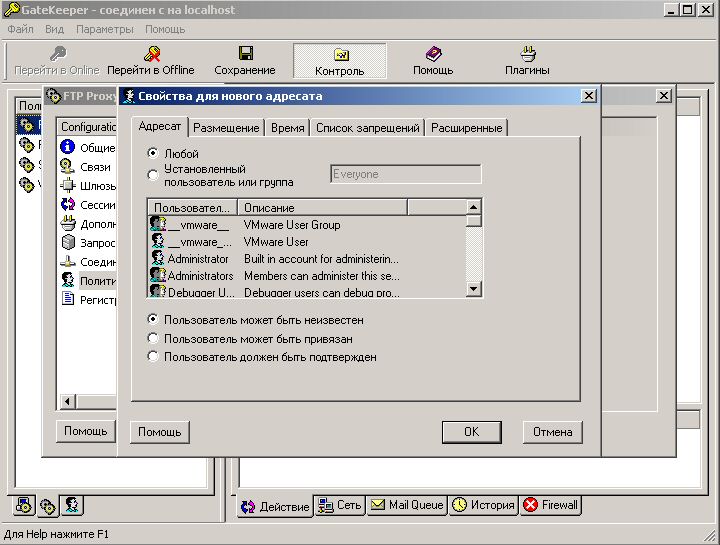
Task: Close the Свойства для нового адресата dialog
Action: [589, 96]
